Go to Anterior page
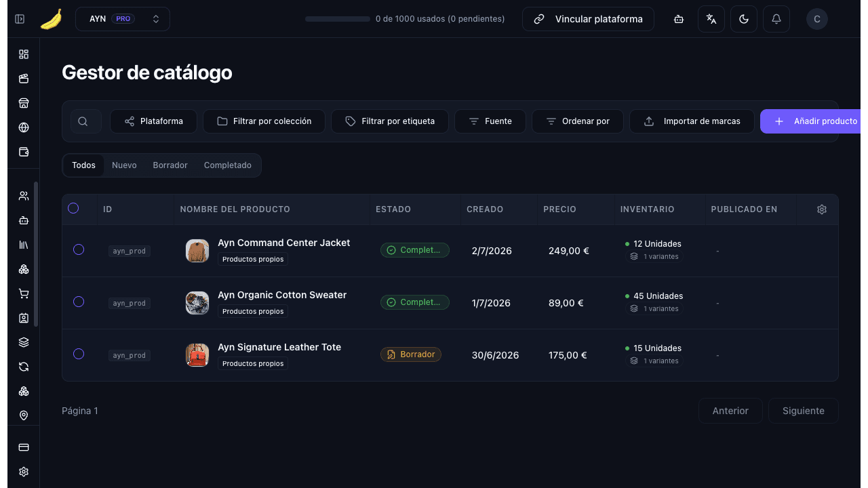The height and width of the screenshot is (488, 868). coord(730,411)
